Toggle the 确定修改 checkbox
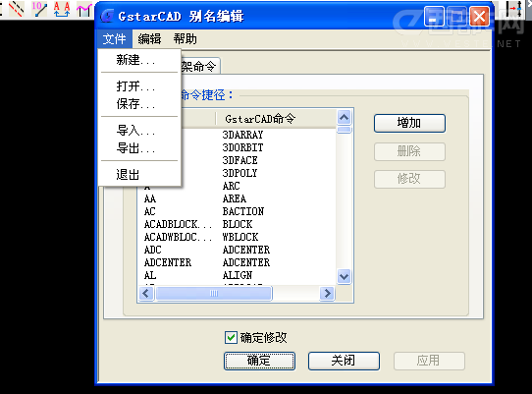Viewport: 532px width, 394px height. click(231, 337)
